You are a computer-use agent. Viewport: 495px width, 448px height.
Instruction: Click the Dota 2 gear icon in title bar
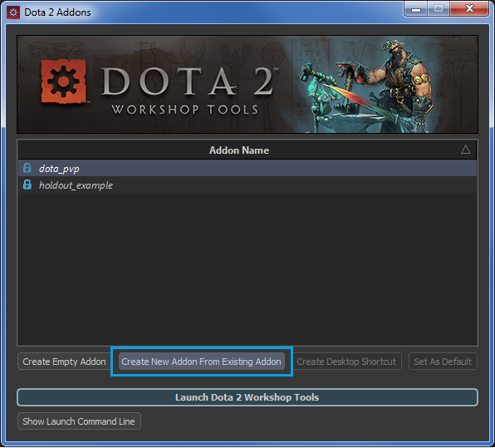click(13, 12)
